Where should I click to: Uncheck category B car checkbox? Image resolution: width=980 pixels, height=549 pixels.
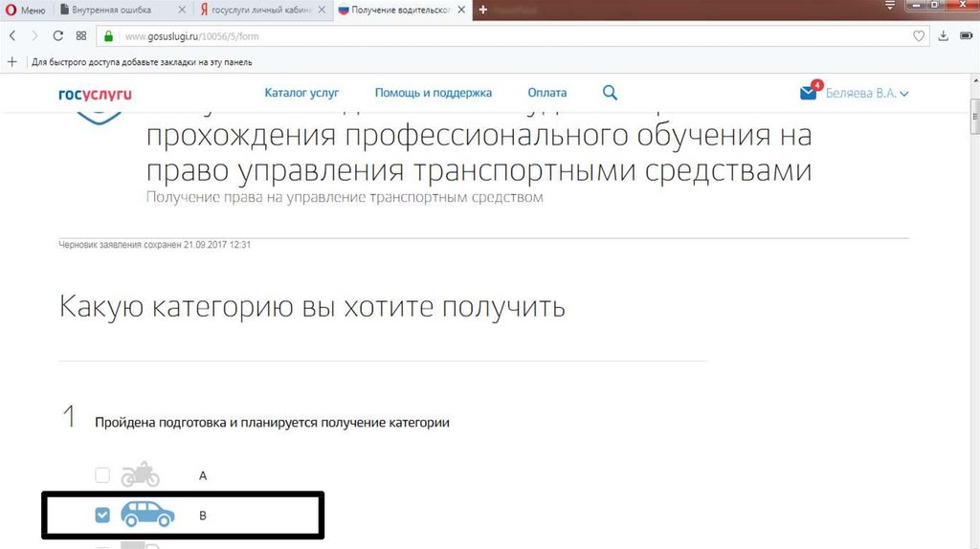[102, 516]
